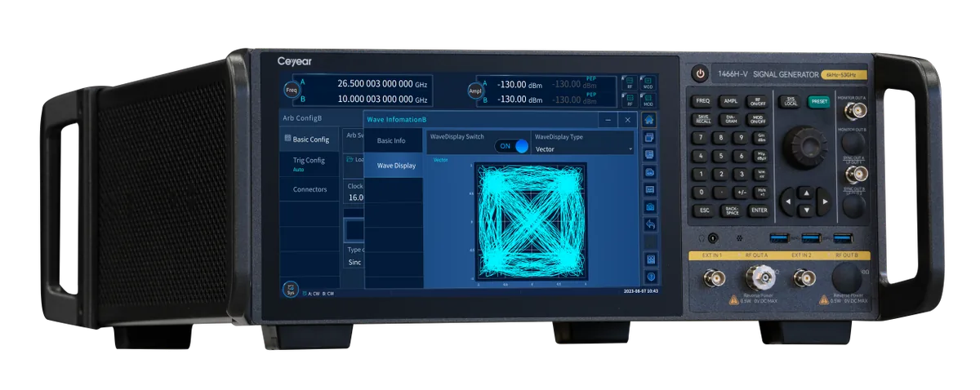Open the Basic Config menu item
The image size is (980, 390).
310,140
